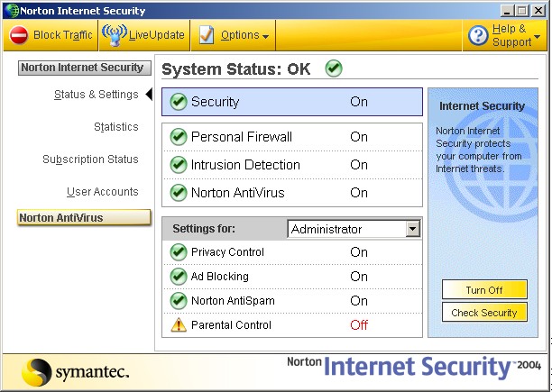
Task: Click the check icon in the Norton AntiVirus status row
Action: coord(179,193)
